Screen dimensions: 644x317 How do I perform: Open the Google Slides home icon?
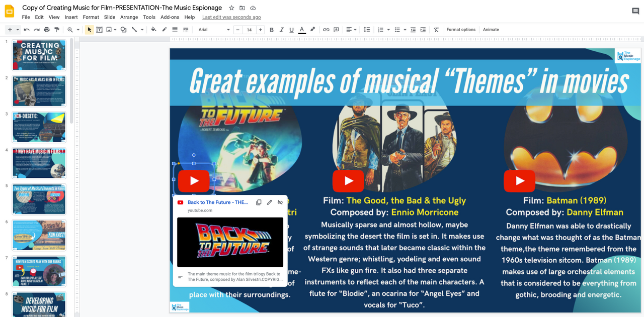pyautogui.click(x=10, y=11)
